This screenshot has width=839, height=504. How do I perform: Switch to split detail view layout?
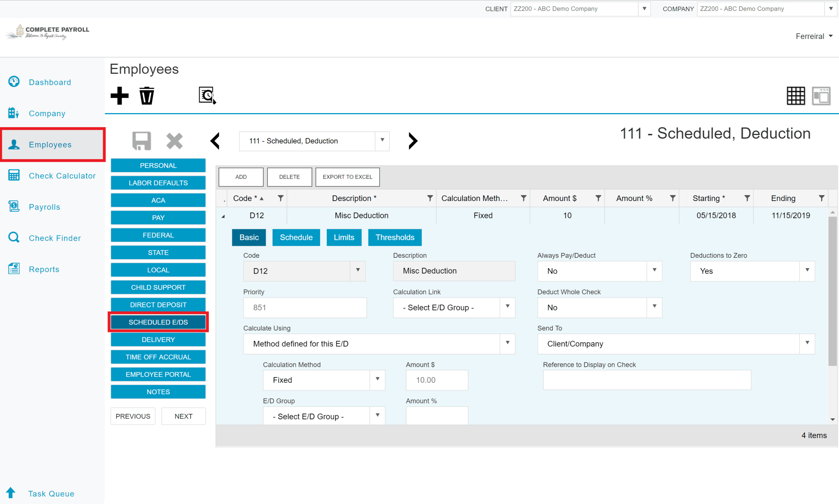[x=822, y=96]
